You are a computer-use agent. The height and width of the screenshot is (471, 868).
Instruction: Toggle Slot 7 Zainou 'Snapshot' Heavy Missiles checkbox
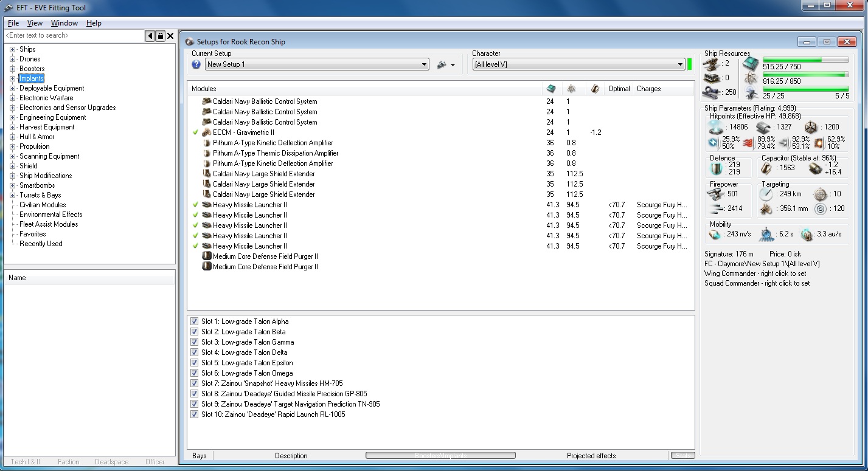point(195,383)
